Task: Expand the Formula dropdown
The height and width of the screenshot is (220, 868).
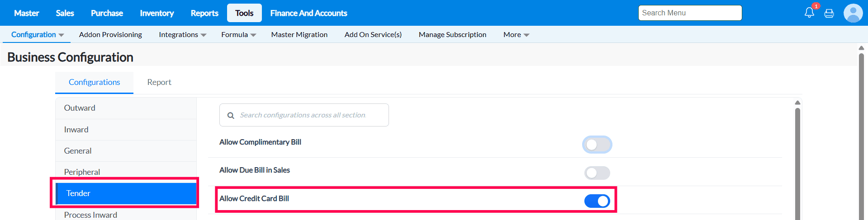Action: click(238, 35)
